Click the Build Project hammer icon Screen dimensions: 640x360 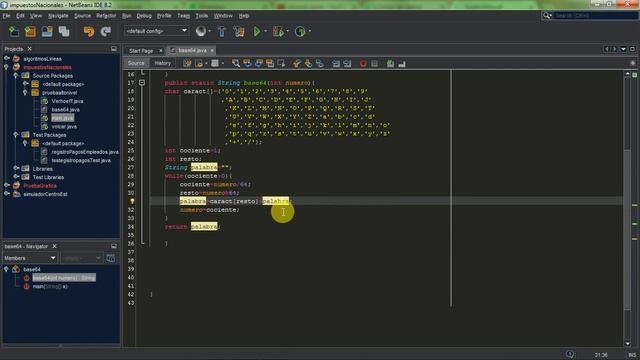coord(222,31)
